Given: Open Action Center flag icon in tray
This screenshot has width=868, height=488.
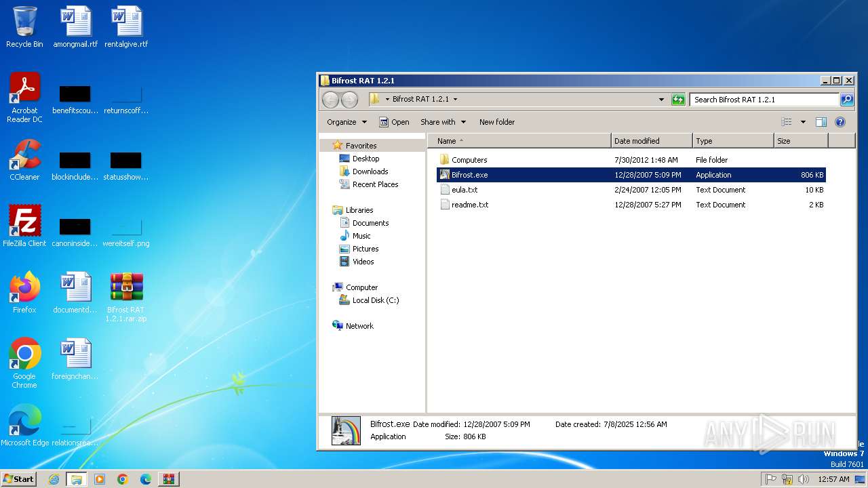Looking at the screenshot, I should pos(770,479).
